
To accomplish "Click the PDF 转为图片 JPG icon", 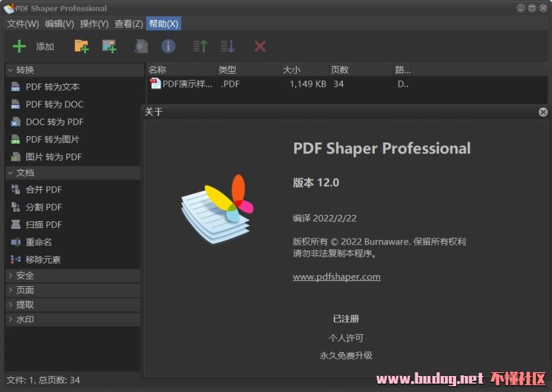I will coord(15,139).
